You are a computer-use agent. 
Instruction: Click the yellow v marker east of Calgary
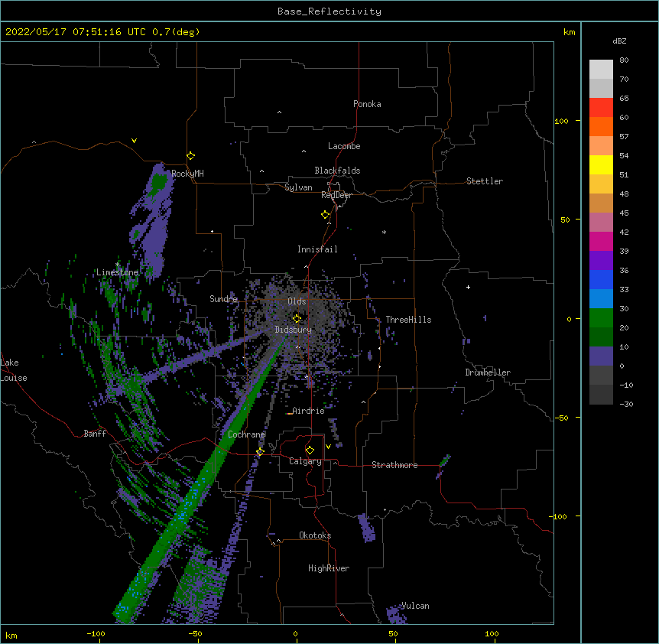coord(328,447)
